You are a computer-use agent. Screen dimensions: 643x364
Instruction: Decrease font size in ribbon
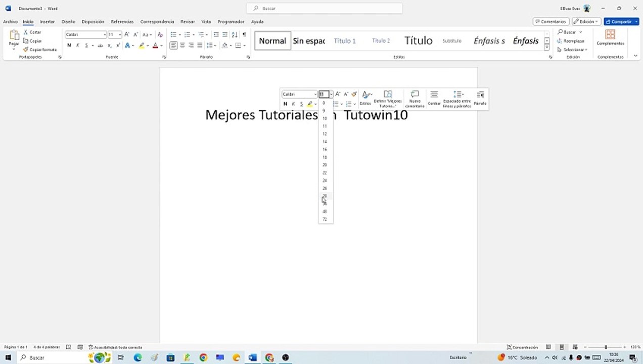[135, 34]
